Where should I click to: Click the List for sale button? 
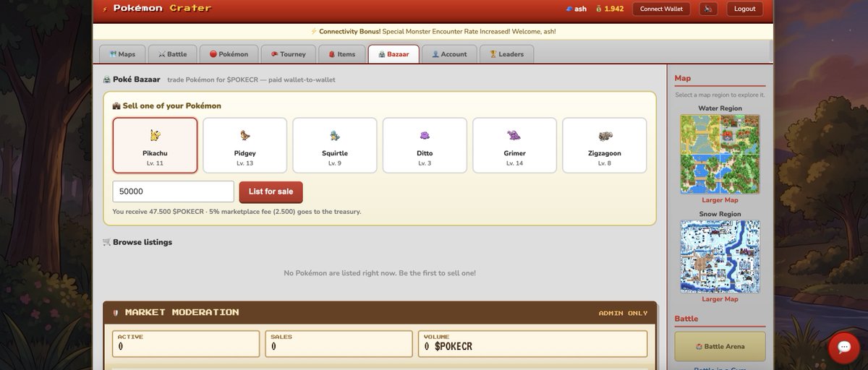tap(271, 192)
